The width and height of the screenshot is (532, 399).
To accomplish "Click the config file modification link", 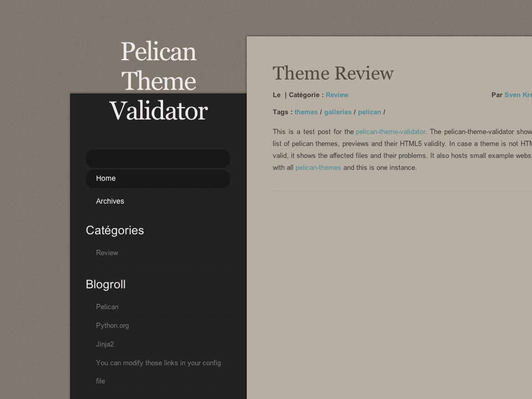I will pyautogui.click(x=158, y=363).
